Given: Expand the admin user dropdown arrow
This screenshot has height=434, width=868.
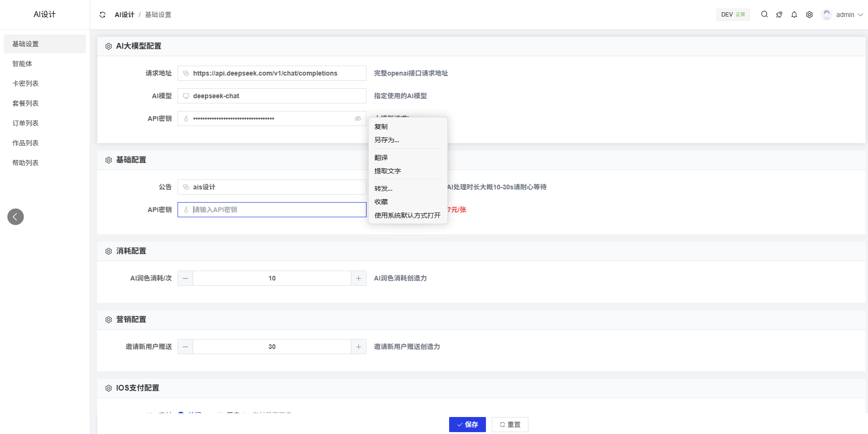Looking at the screenshot, I should (860, 15).
